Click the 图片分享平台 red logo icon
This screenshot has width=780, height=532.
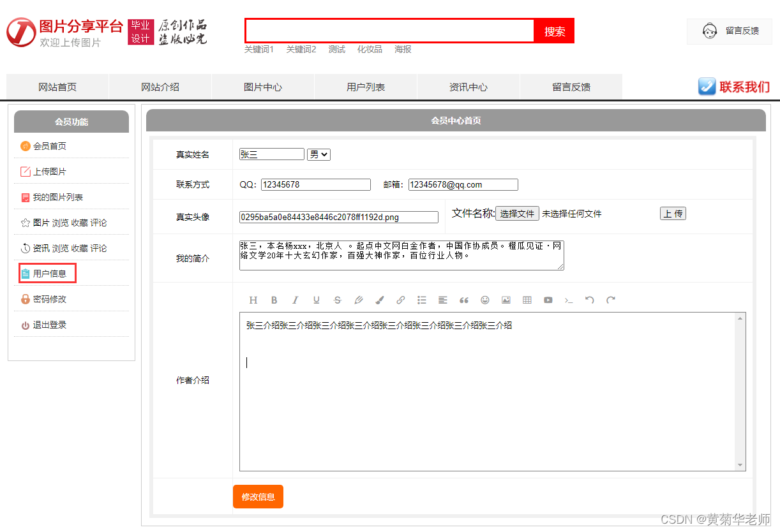(21, 32)
